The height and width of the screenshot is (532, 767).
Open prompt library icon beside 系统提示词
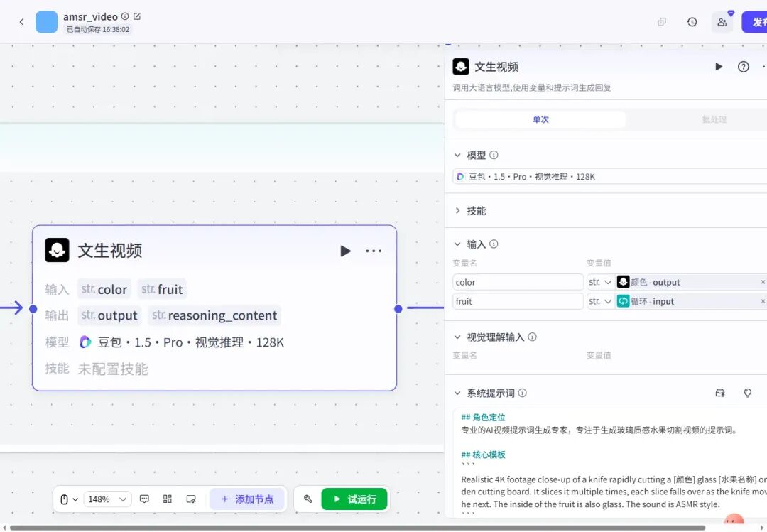720,393
